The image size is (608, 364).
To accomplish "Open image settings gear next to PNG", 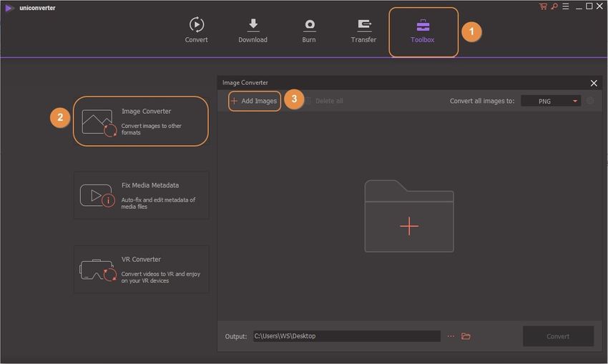I will (590, 101).
